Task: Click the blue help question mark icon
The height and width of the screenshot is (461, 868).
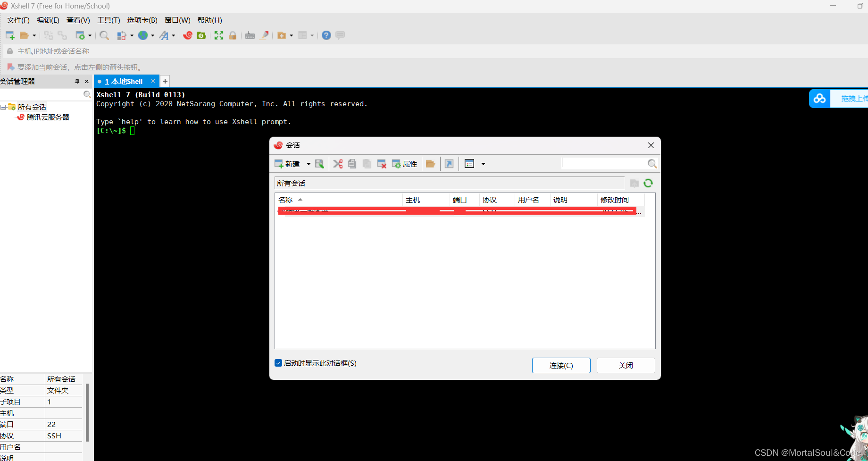Action: point(326,35)
